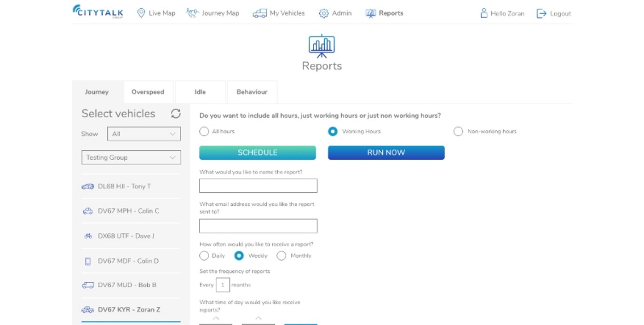Click the SCHEDULE button
Screen dimensions: 644x325
(258, 153)
